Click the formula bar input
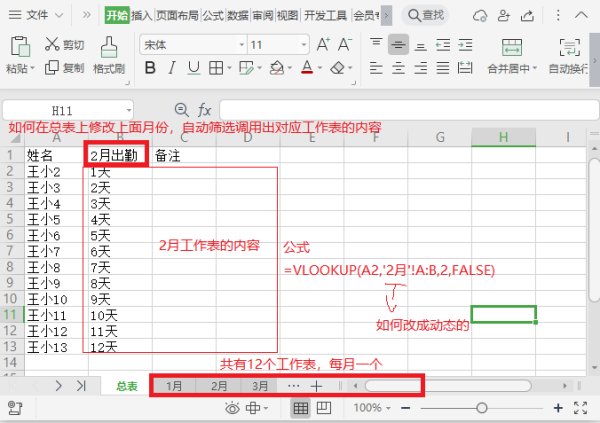600x423 pixels. click(x=409, y=110)
